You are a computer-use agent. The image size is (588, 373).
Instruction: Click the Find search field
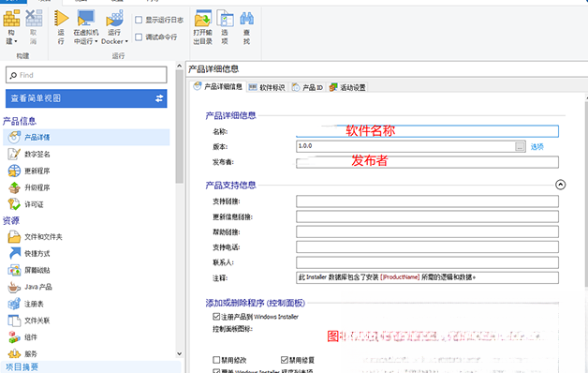pos(86,75)
